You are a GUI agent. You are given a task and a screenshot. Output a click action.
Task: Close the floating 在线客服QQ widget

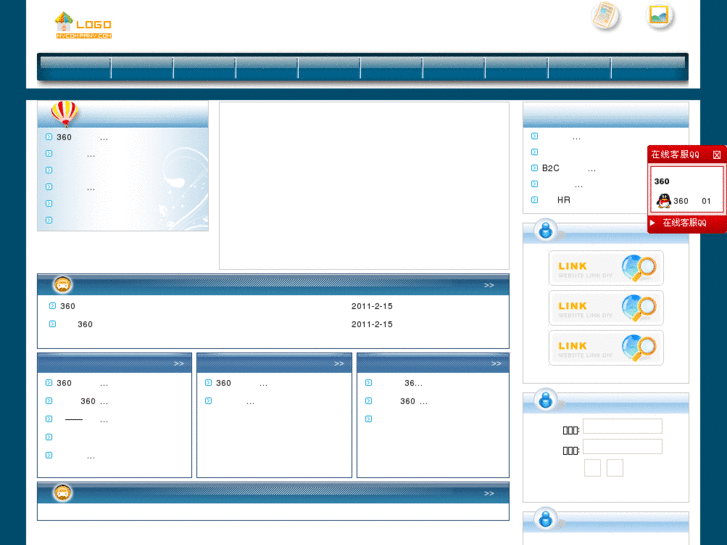click(x=716, y=155)
